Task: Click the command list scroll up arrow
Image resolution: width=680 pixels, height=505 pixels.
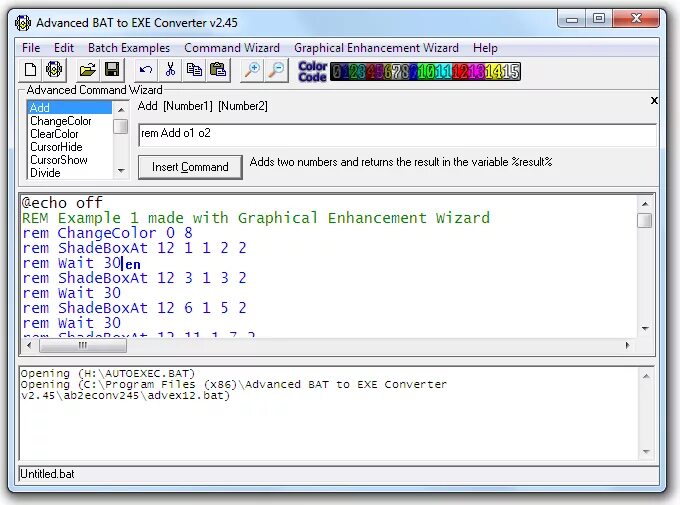Action: 121,109
